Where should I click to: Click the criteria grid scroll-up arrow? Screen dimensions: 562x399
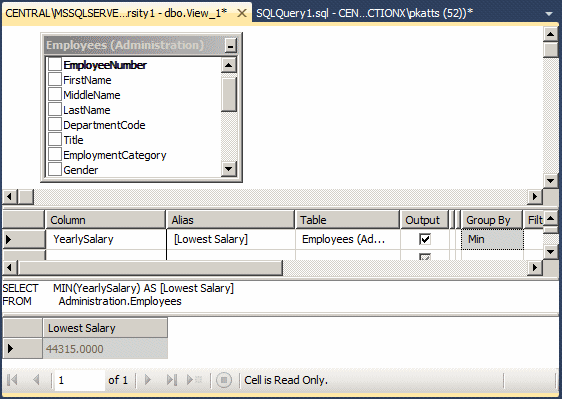click(x=551, y=218)
